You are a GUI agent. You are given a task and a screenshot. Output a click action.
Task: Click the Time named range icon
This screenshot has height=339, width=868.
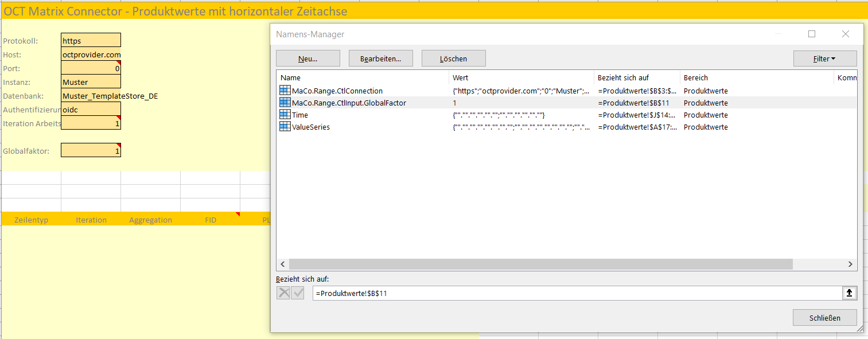(x=285, y=115)
